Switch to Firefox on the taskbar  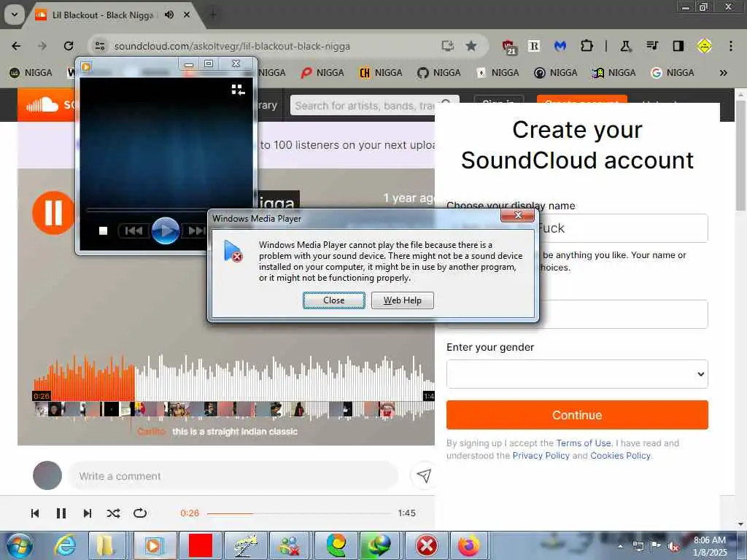pos(469,545)
